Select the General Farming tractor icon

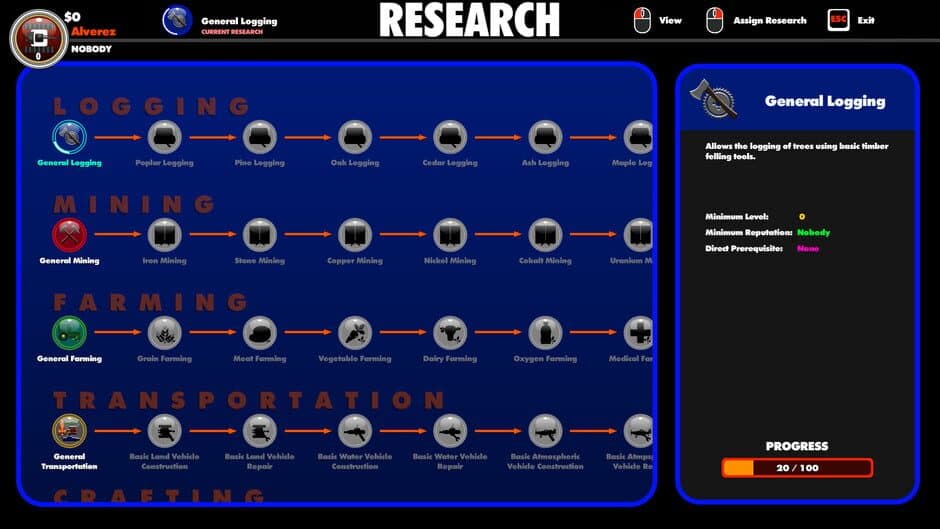[x=70, y=333]
